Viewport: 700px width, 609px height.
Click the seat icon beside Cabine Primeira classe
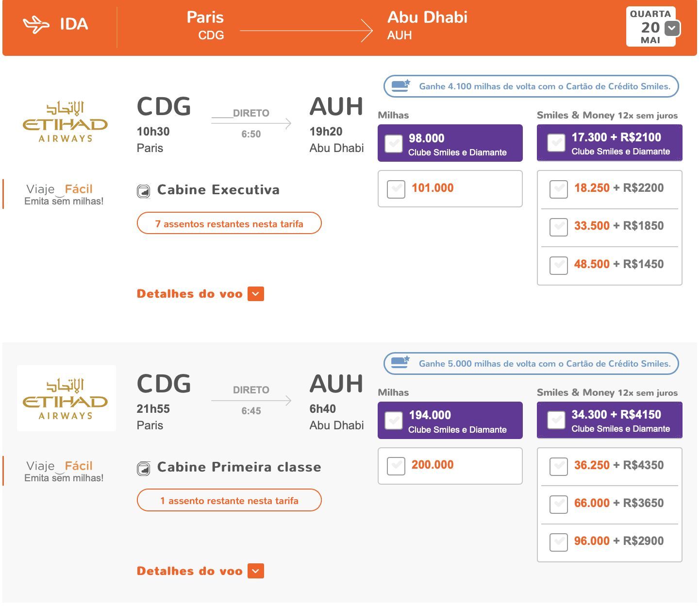pyautogui.click(x=143, y=469)
